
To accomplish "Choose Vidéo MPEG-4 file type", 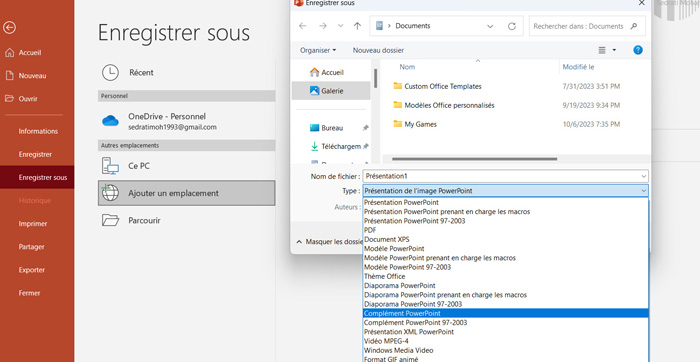I will (505, 341).
